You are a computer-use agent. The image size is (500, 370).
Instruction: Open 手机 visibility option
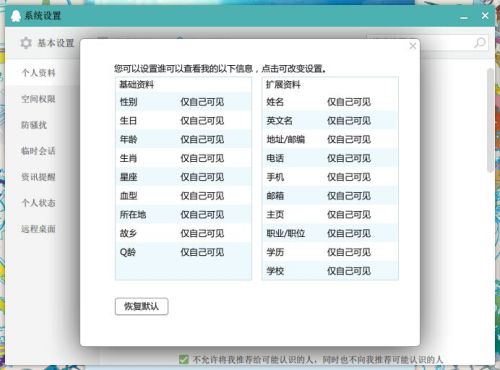(349, 177)
